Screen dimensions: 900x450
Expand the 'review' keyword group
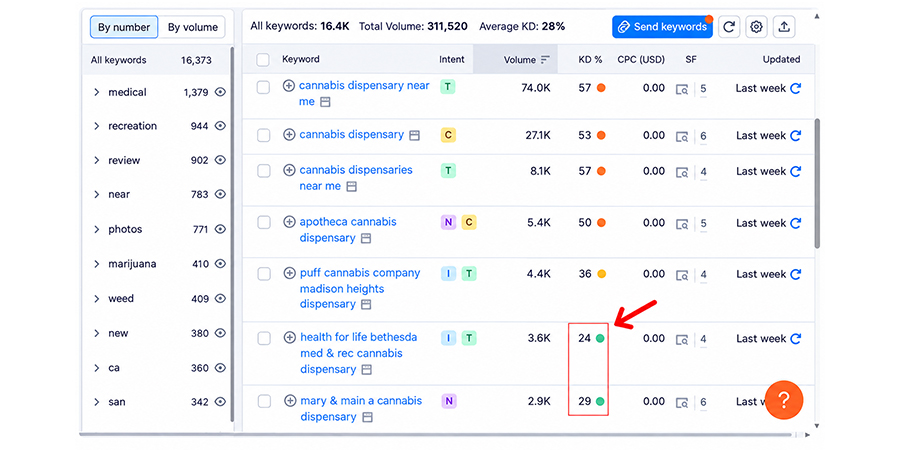tap(96, 160)
